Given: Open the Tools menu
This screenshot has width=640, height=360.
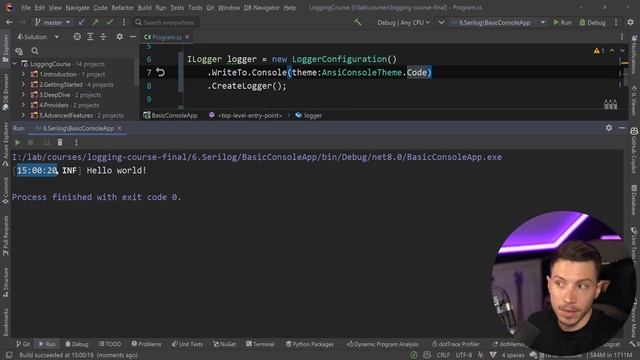Looking at the screenshot, I should click(195, 8).
